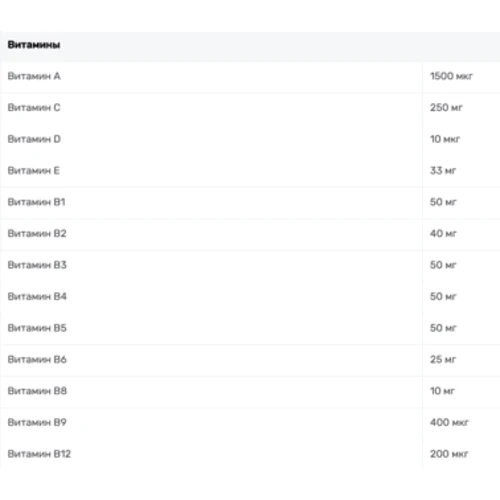The height and width of the screenshot is (500, 500).
Task: Click the Витамины section header
Action: [x=34, y=45]
